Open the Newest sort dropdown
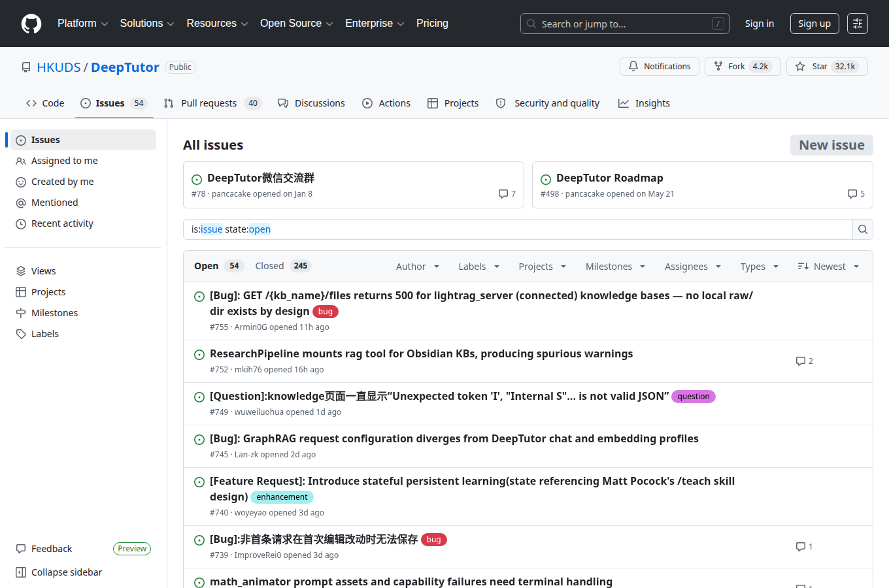This screenshot has width=889, height=588. click(x=828, y=267)
